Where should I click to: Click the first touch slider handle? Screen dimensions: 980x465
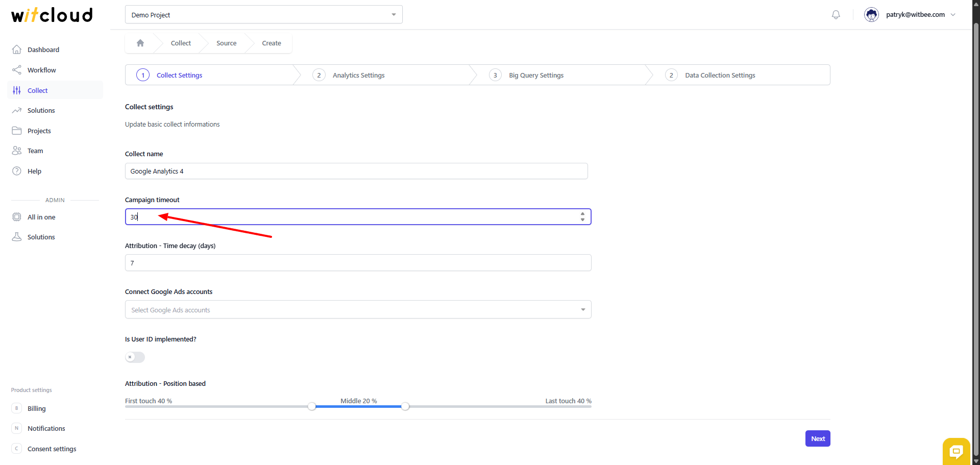(312, 406)
